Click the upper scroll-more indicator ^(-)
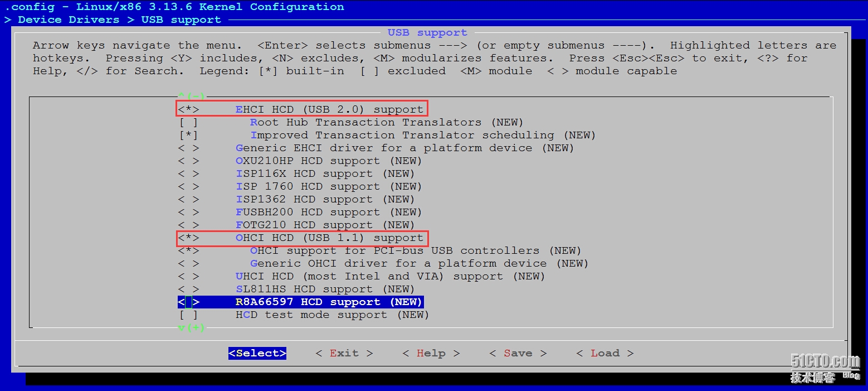 click(x=192, y=95)
